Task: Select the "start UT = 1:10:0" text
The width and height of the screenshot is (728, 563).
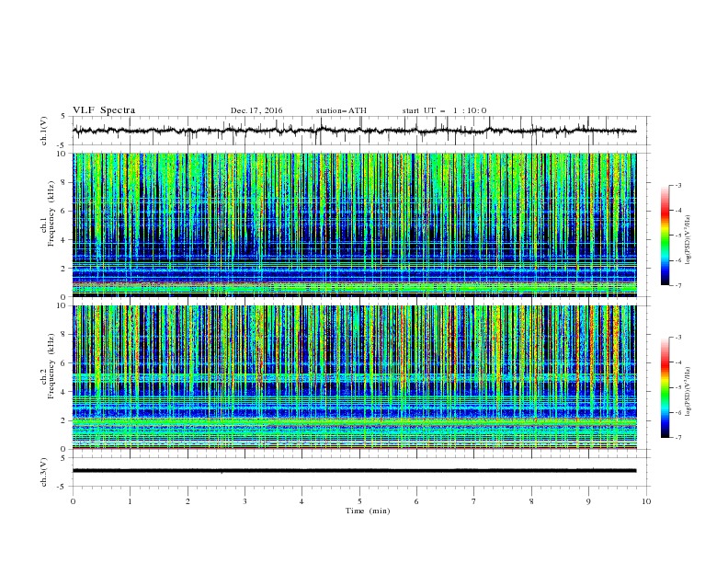Action: (x=444, y=110)
